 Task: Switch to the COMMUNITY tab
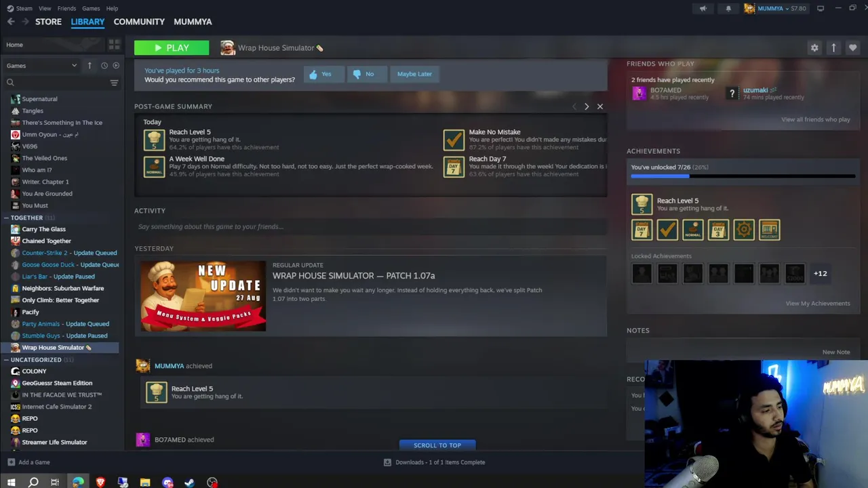pyautogui.click(x=139, y=22)
